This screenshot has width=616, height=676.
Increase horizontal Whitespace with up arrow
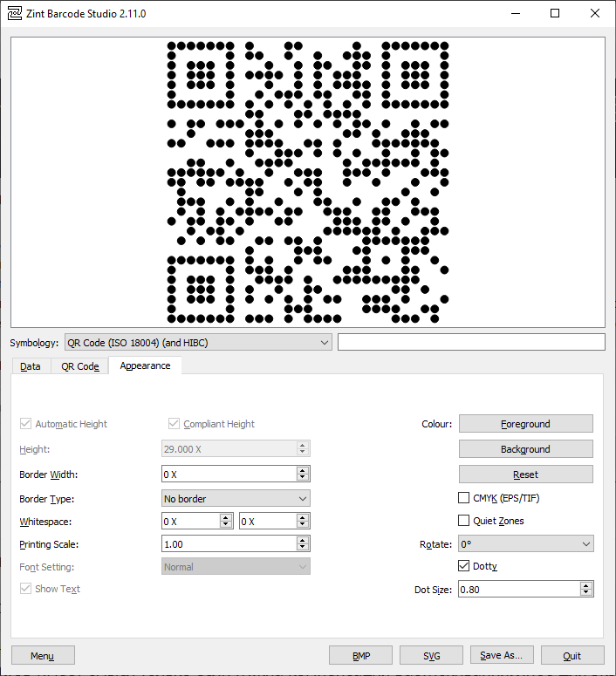[226, 518]
